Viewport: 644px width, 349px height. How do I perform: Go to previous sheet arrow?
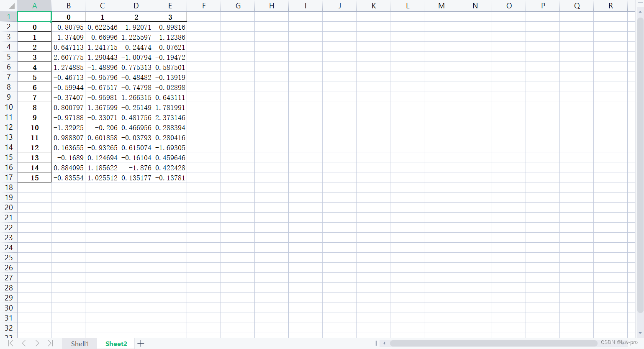24,343
